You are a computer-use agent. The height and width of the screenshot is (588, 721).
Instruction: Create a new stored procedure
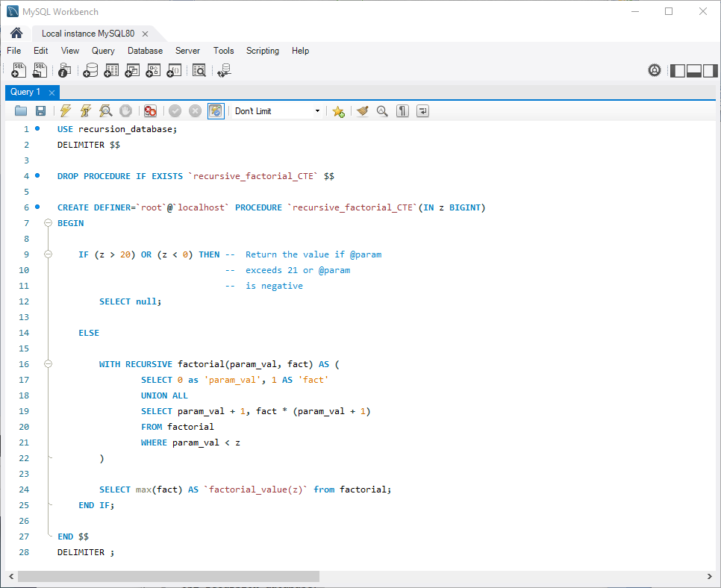point(152,70)
